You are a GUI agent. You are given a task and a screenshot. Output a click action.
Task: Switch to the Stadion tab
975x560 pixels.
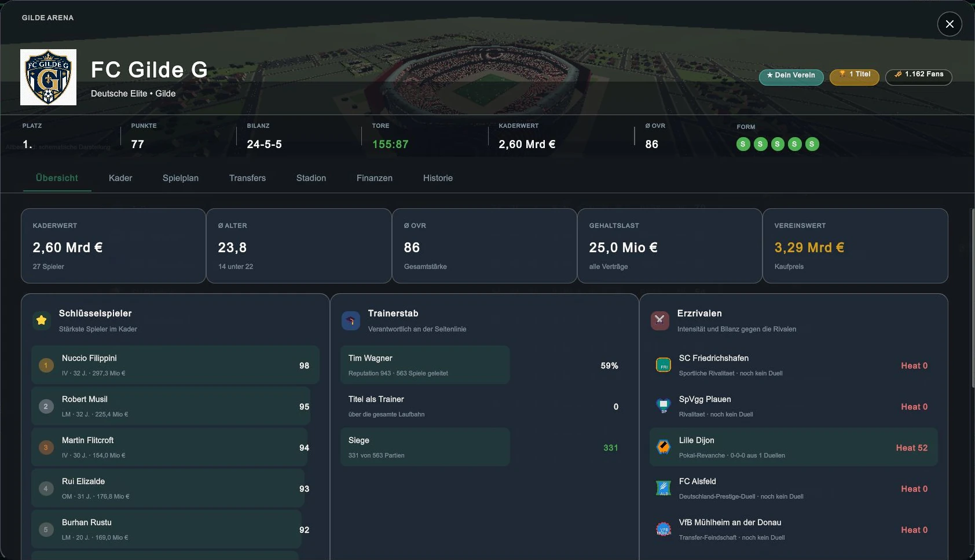pyautogui.click(x=311, y=178)
